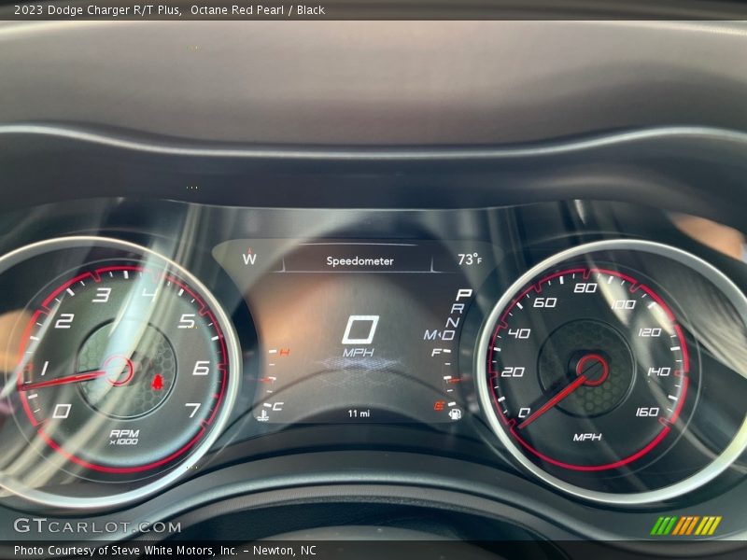This screenshot has width=747, height=560.
Task: Click the 73°F outside temperature reading
Action: [469, 259]
